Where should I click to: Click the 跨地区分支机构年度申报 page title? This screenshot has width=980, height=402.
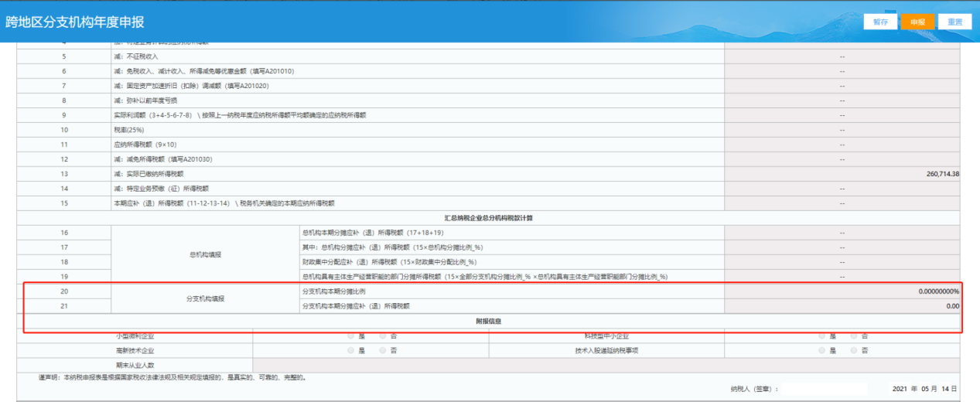75,22
